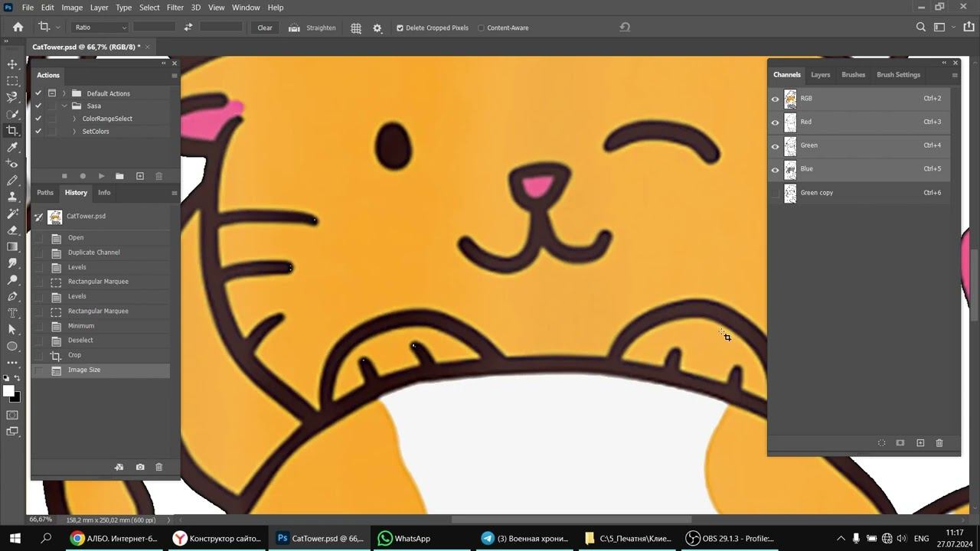This screenshot has width=980, height=551.
Task: Open Crop tool preset picker dropdown
Action: coord(58,28)
